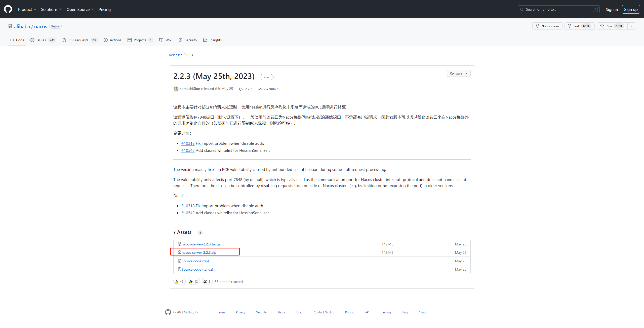Toggle the tada reaction (12)

pyautogui.click(x=194, y=281)
